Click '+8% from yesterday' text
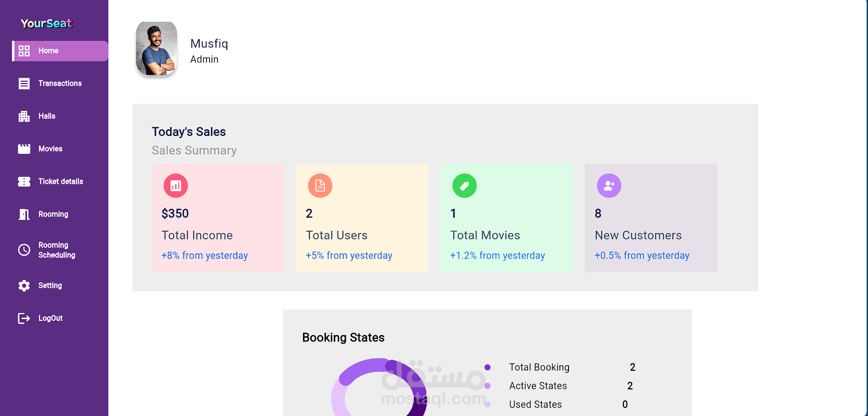Viewport: 868px width, 416px height. pos(205,256)
